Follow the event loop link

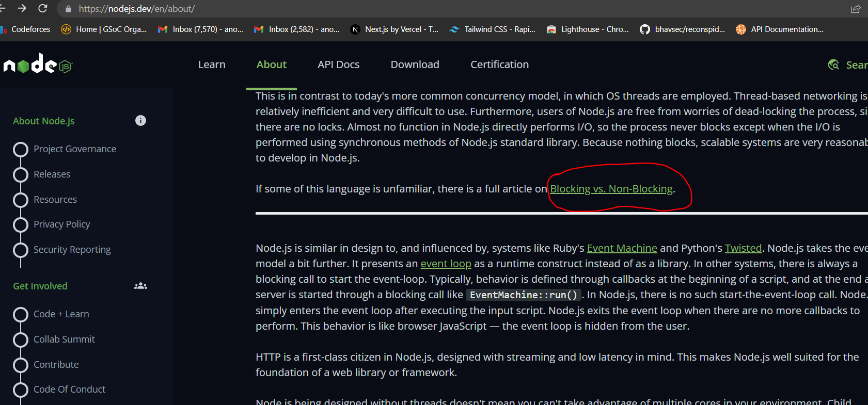446,264
